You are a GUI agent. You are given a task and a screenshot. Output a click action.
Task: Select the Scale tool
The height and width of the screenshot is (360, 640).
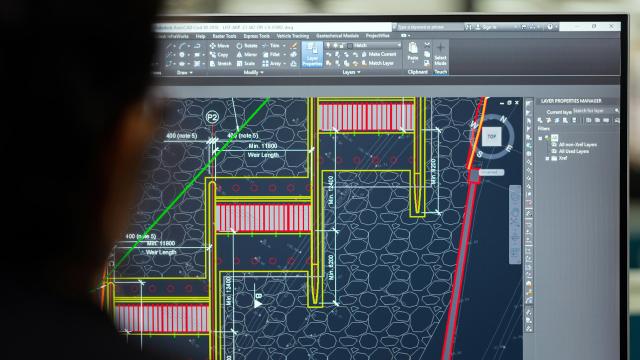246,64
